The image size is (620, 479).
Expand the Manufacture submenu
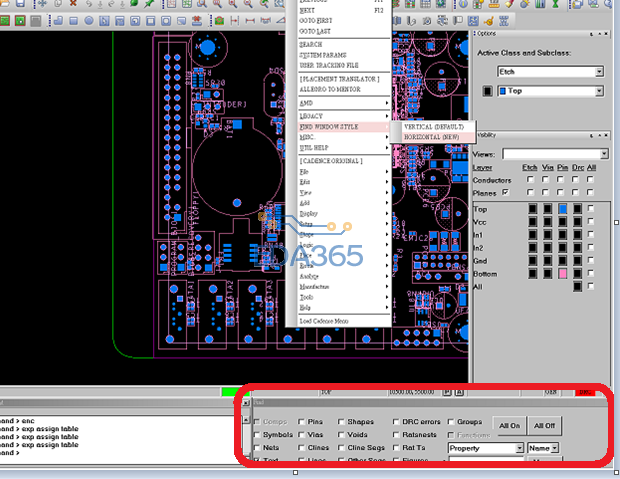(343, 286)
